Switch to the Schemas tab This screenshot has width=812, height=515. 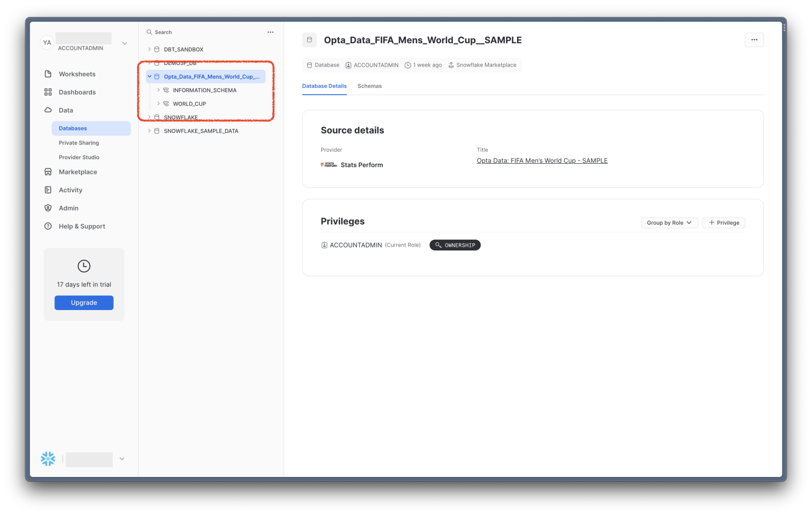coord(370,86)
